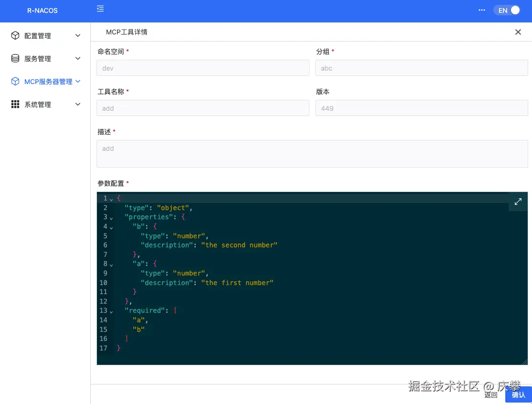
Task: Click the R-NACOS logo title
Action: tap(43, 11)
